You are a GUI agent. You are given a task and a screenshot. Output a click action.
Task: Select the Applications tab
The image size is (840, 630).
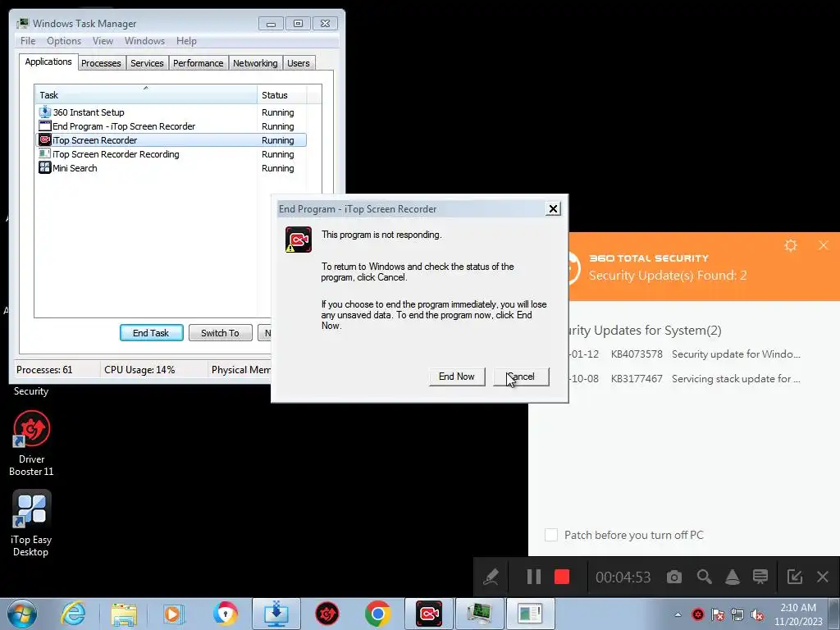point(48,62)
